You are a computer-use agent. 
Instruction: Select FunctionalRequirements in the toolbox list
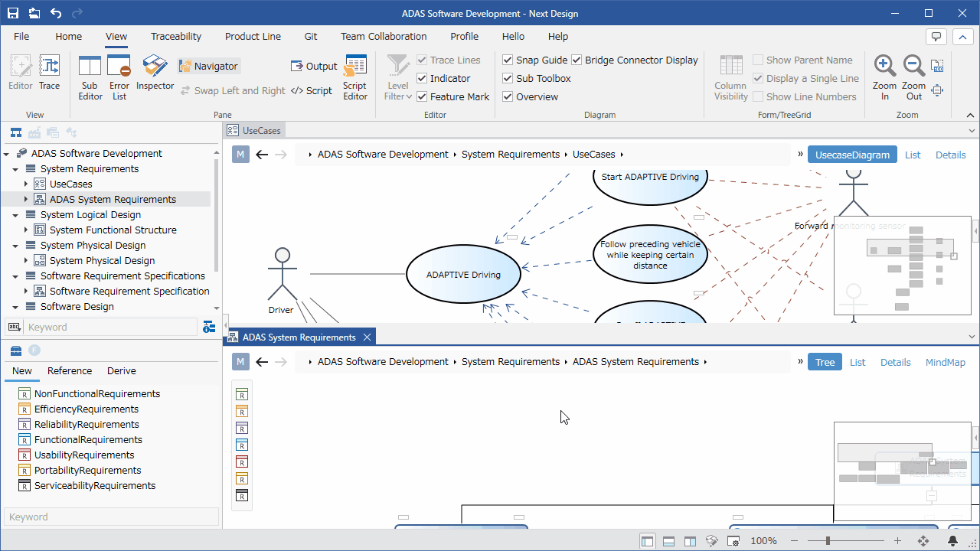88,440
